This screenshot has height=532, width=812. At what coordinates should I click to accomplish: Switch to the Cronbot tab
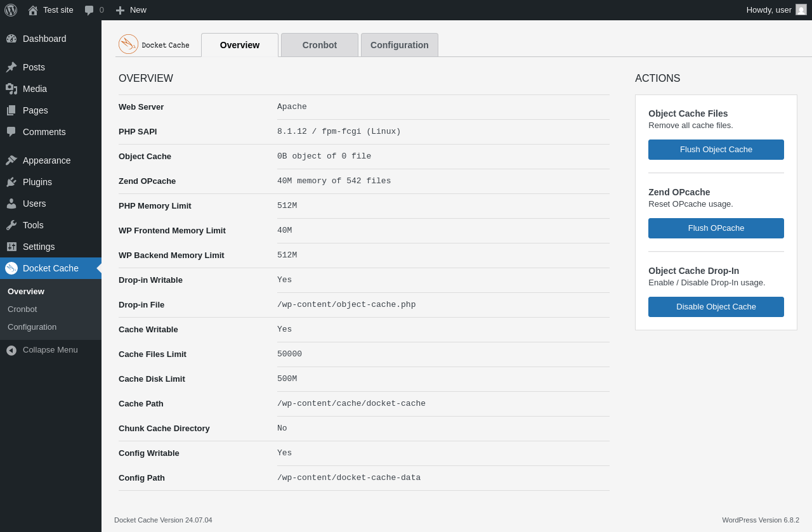(x=320, y=45)
